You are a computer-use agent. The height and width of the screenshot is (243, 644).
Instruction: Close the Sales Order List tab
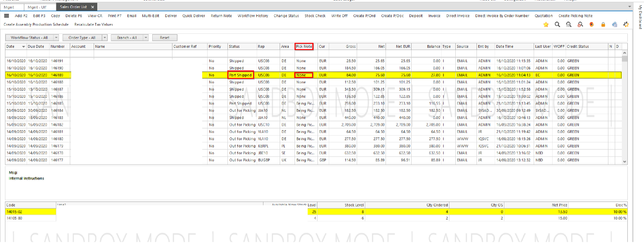click(x=93, y=7)
